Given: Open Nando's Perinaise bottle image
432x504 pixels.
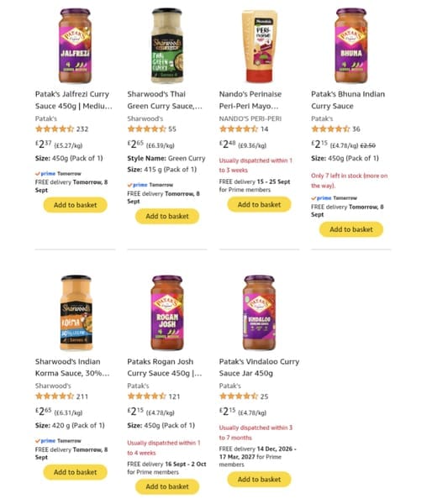Looking at the screenshot, I should (259, 46).
